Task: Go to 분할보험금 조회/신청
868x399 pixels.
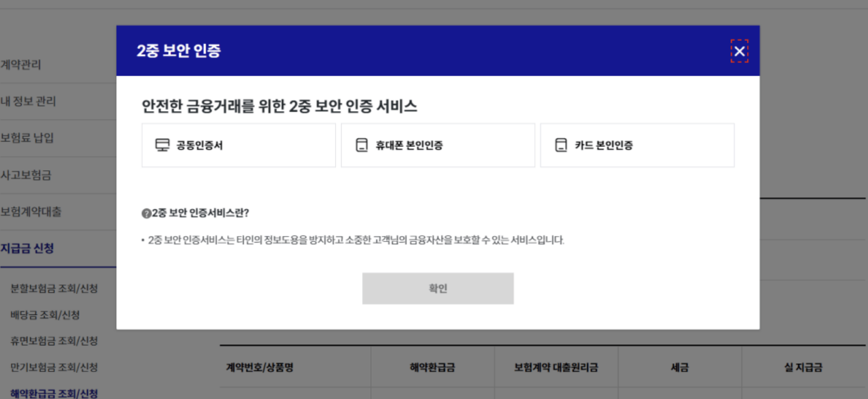Action: click(54, 288)
